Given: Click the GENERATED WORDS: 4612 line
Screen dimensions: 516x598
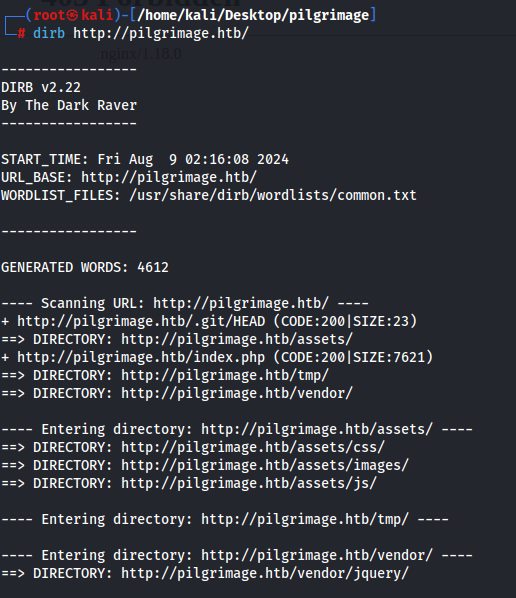Looking at the screenshot, I should click(x=85, y=267).
